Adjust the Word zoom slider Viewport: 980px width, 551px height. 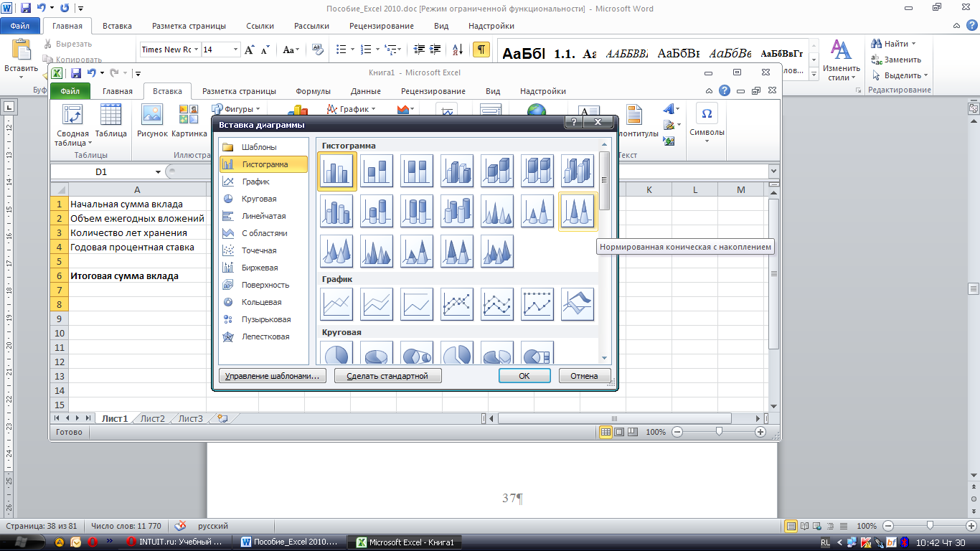(x=930, y=526)
